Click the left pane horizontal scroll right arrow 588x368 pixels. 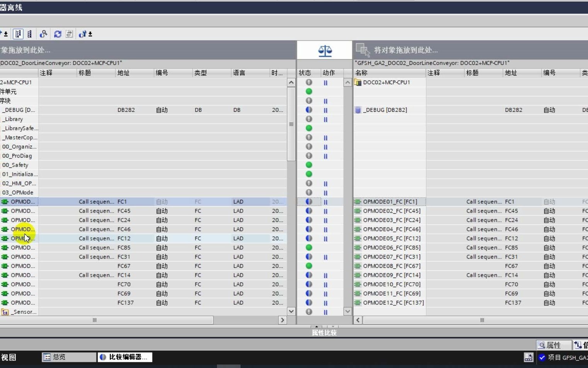(282, 320)
